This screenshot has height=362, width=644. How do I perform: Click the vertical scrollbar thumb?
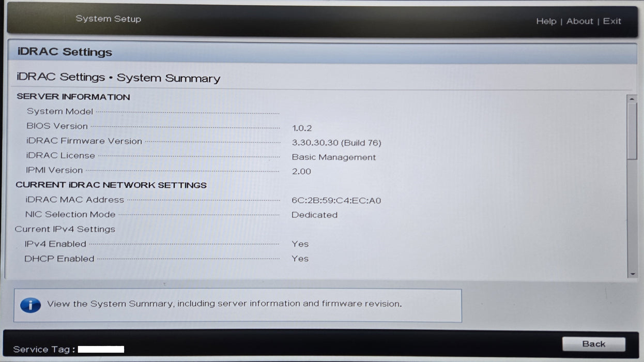(x=632, y=130)
